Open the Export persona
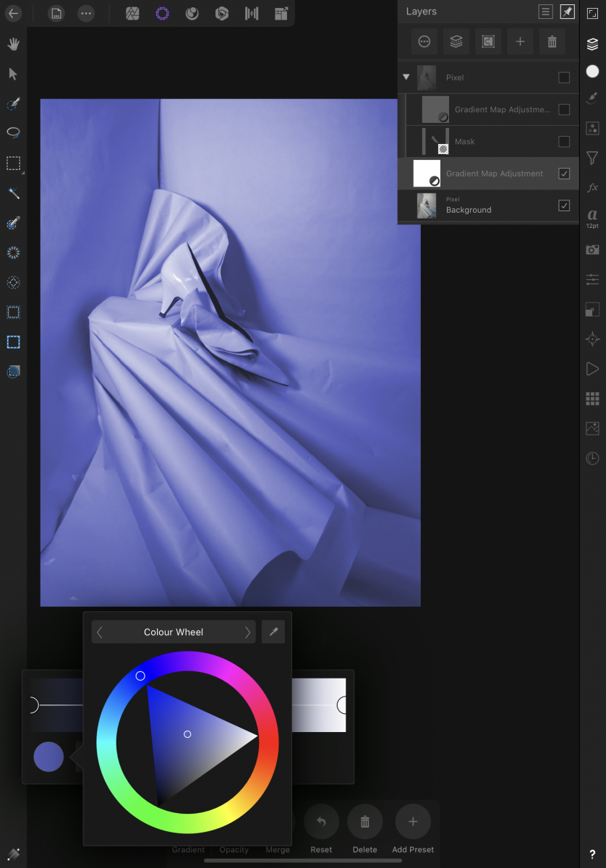 (281, 13)
